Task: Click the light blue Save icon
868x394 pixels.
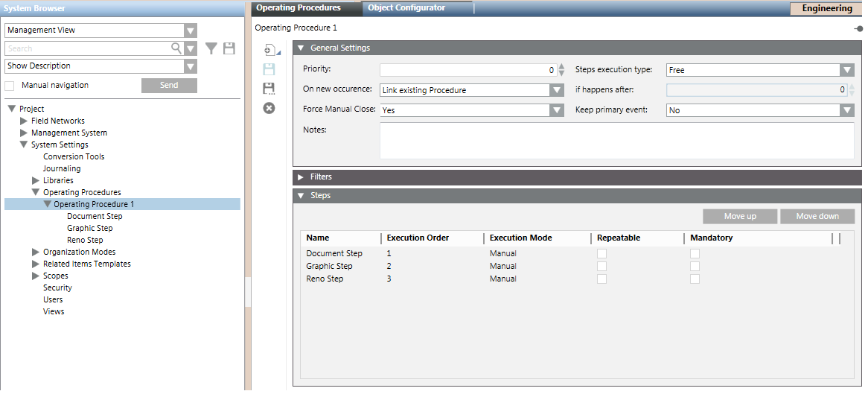Action: 269,69
